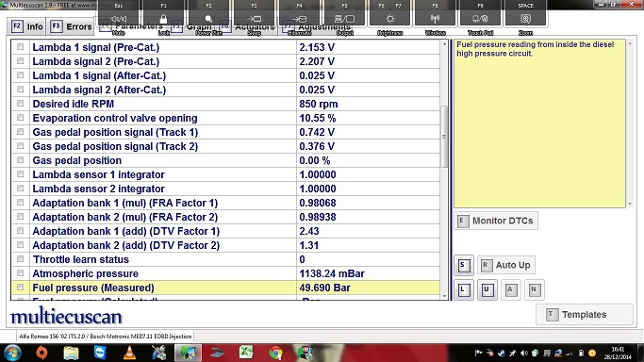Open the Templates button
The image size is (644, 362).
click(x=584, y=314)
